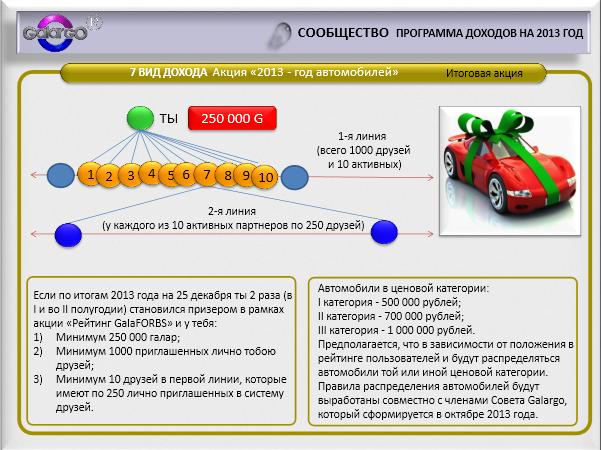Viewport: 601px width, 450px height.
Task: Click the '7 ВИД ДОХОДА' banner text
Action: [169, 72]
